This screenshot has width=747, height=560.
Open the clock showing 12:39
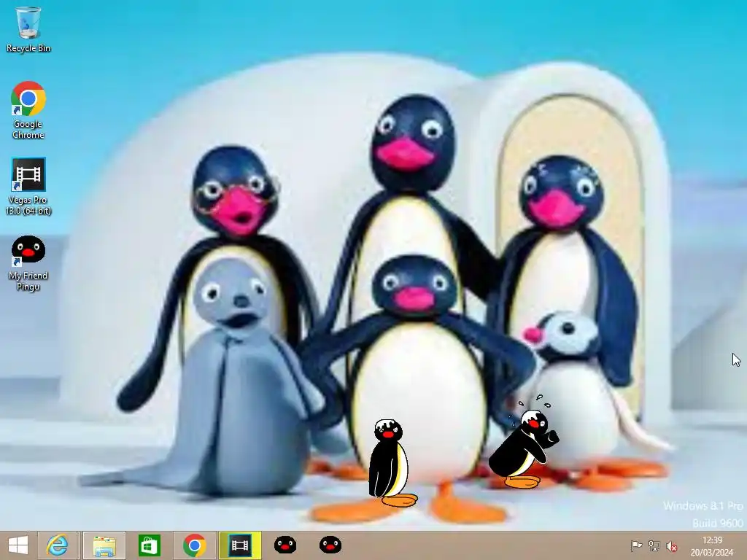coord(712,540)
